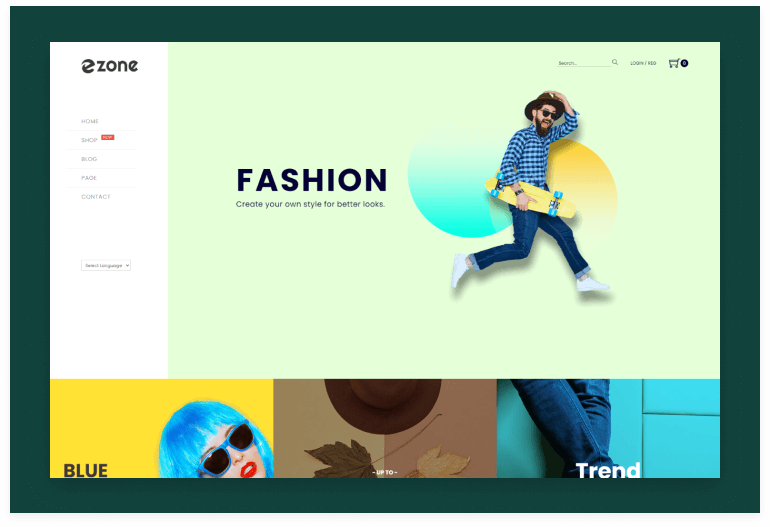
Task: Click the hero tagline about better looks
Action: (x=310, y=204)
